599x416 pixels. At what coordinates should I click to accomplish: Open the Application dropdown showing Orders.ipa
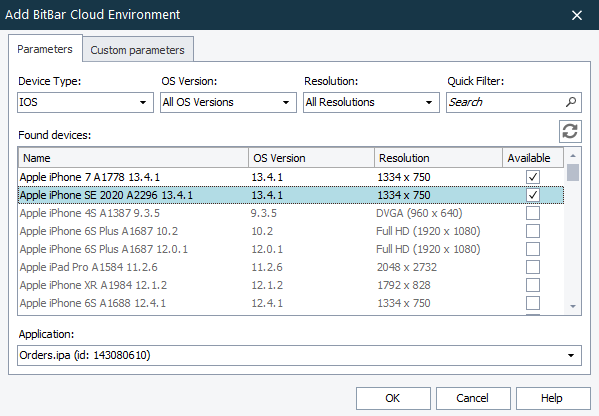[299, 355]
